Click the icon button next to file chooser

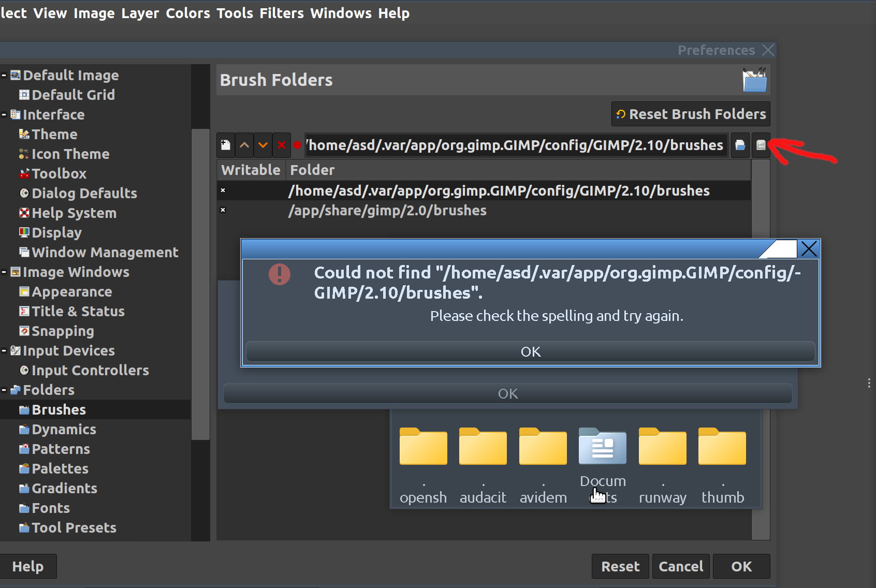pyautogui.click(x=761, y=145)
